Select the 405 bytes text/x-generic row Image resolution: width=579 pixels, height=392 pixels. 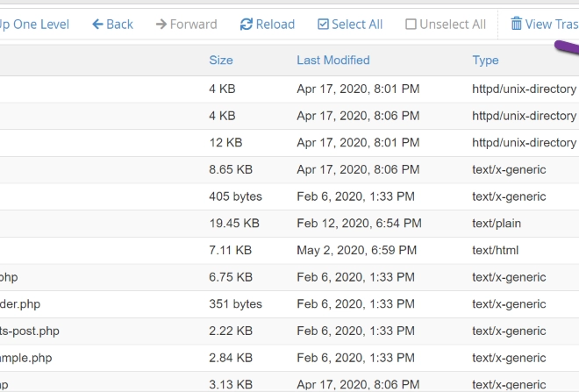click(x=289, y=196)
